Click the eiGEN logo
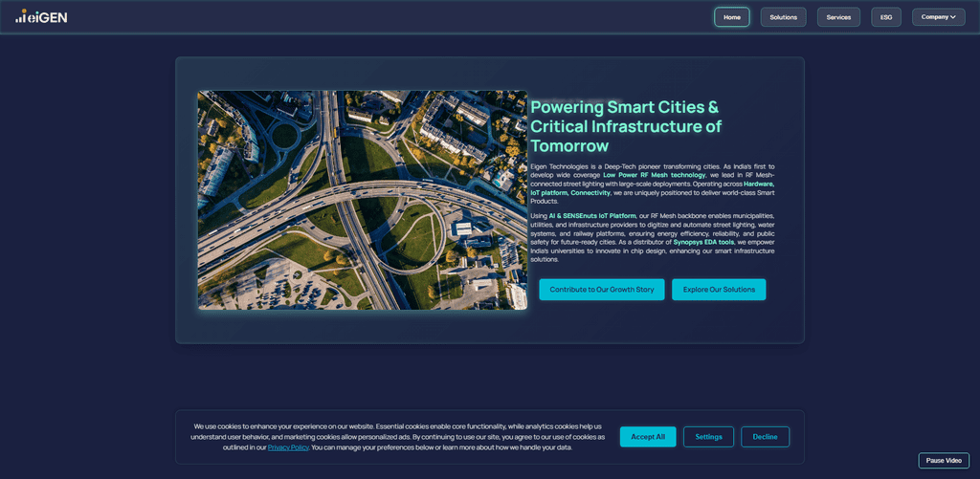This screenshot has height=479, width=980. coord(41,16)
